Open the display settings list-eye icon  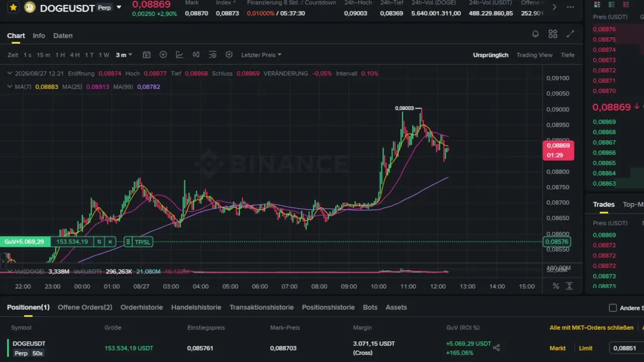212,55
